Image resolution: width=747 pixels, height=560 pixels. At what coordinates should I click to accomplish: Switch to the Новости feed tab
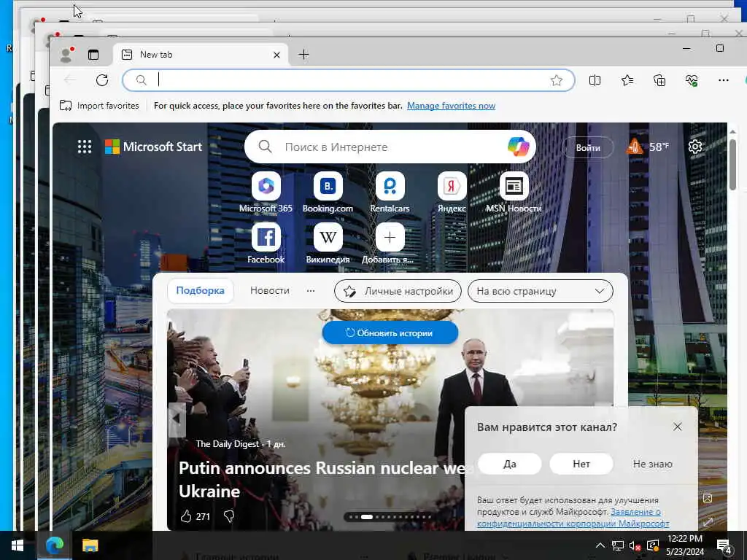(x=270, y=290)
